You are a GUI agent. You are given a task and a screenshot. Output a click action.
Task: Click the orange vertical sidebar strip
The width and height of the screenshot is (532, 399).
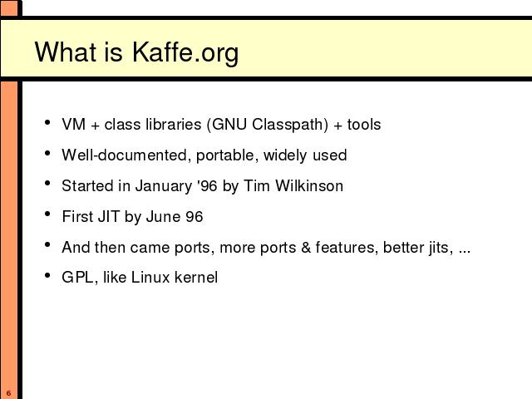click(9, 238)
